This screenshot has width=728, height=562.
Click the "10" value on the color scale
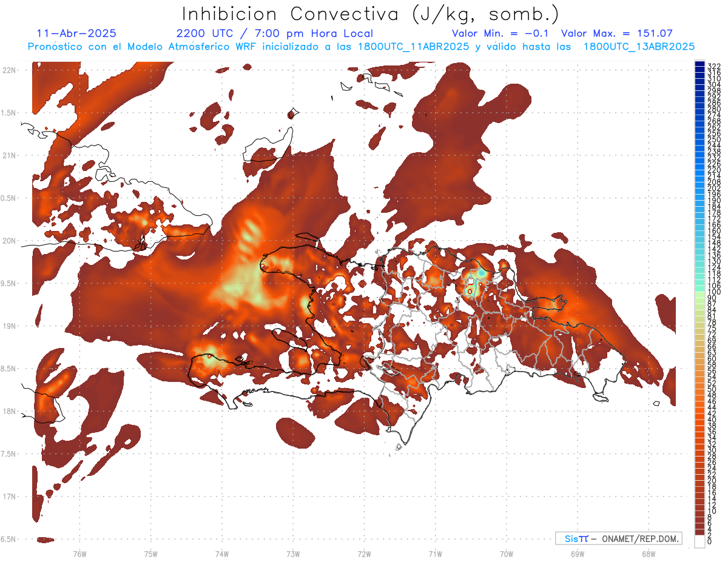point(712,512)
